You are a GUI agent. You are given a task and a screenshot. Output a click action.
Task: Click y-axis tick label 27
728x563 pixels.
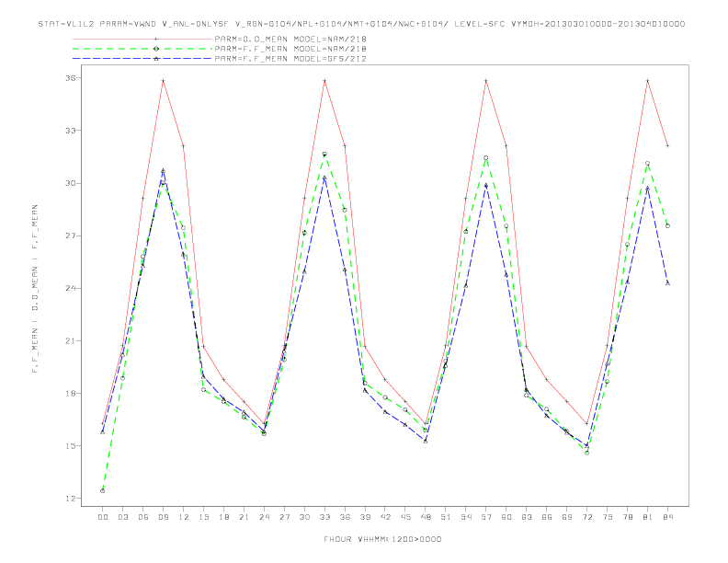pos(71,236)
